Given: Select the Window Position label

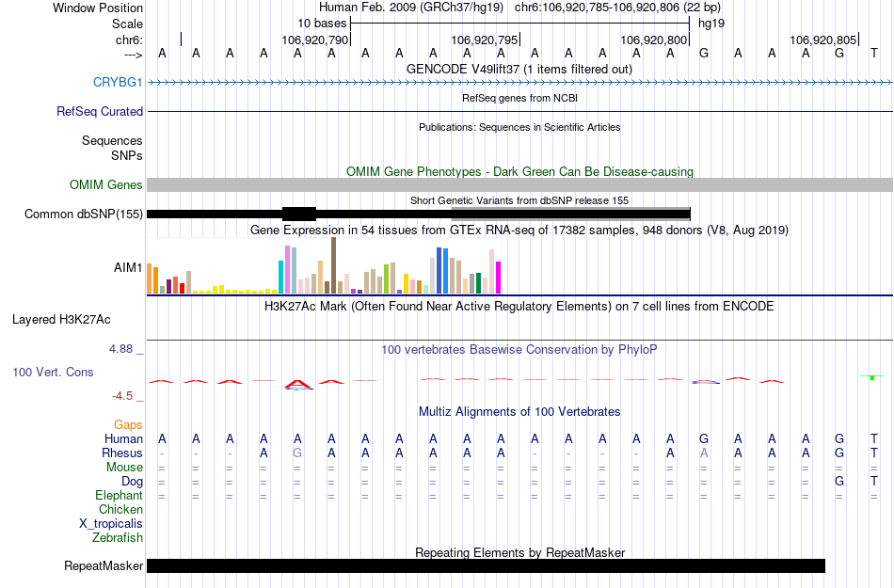Looking at the screenshot, I should pos(98,8).
